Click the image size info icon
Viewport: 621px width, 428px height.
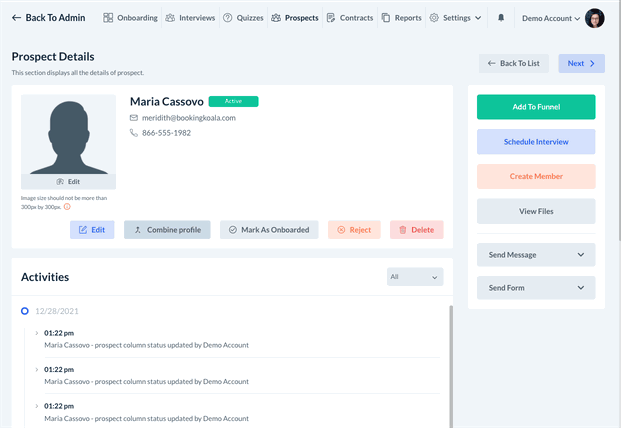(x=67, y=207)
